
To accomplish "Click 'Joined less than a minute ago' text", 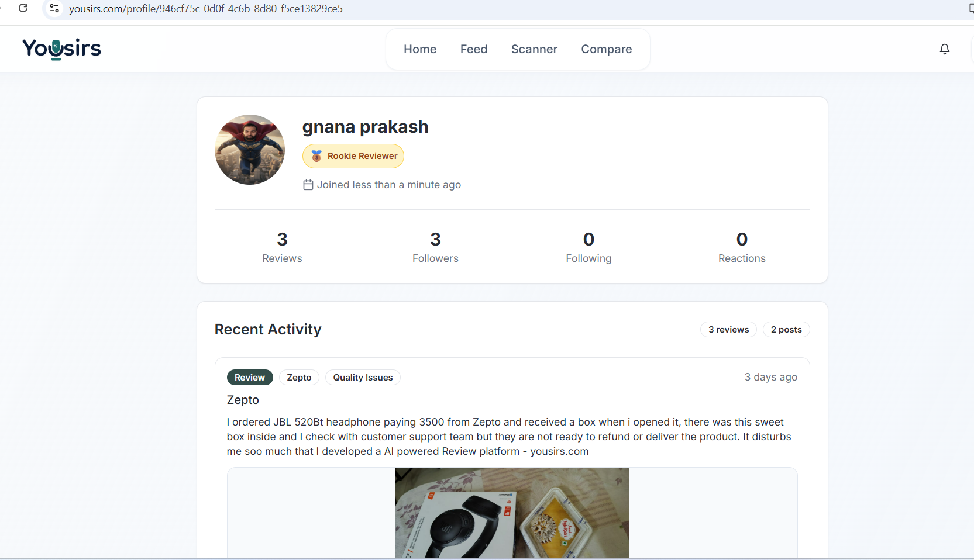I will coord(389,185).
